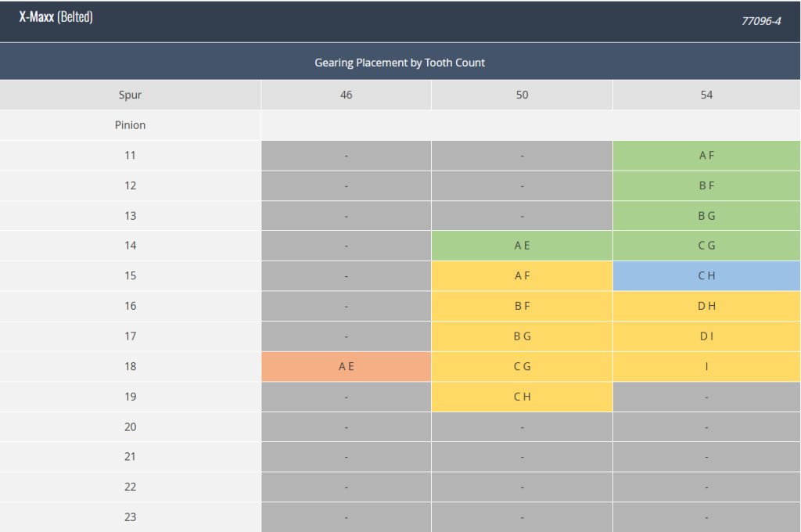The height and width of the screenshot is (532, 801).
Task: Click the green A E cell in row 14
Action: tap(522, 246)
